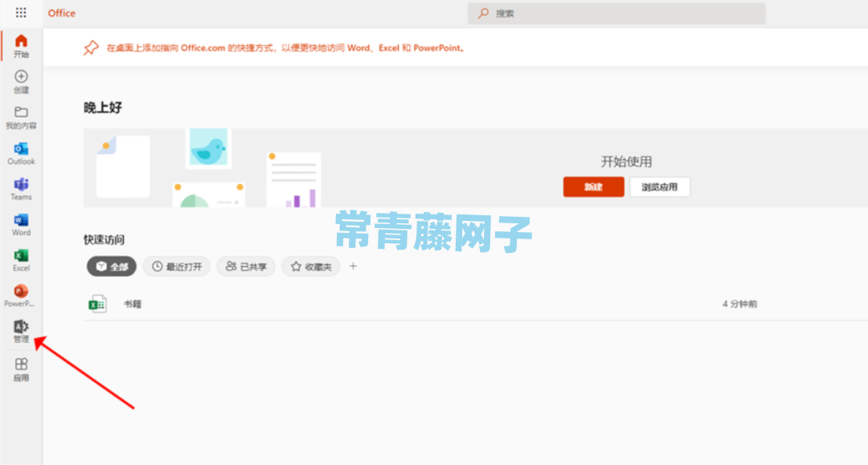Select the 已共享 filter tab
The height and width of the screenshot is (465, 868).
(x=246, y=267)
